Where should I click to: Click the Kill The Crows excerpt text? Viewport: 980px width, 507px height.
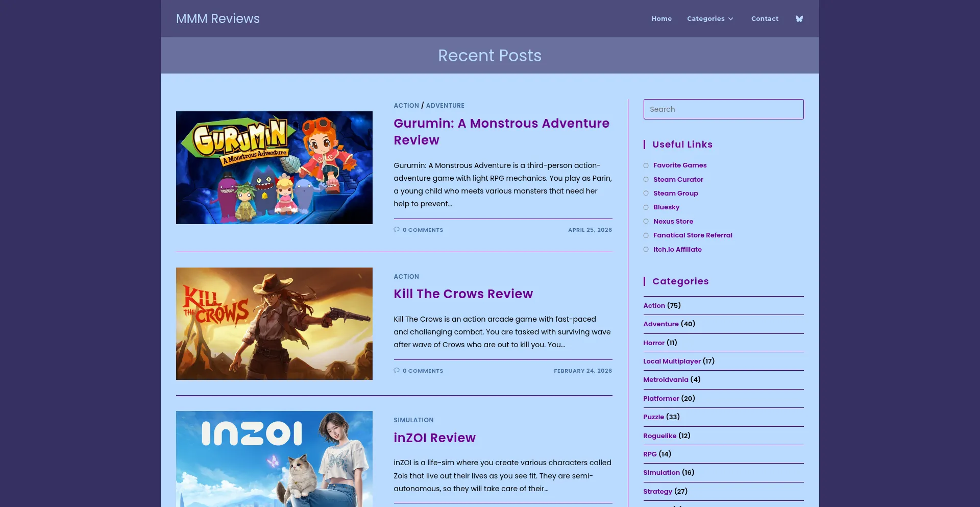tap(503, 332)
